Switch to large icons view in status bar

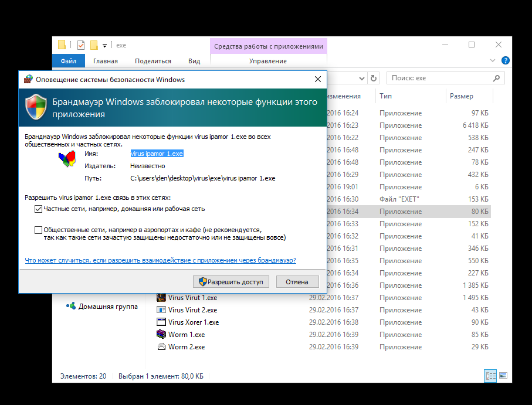[x=503, y=376]
